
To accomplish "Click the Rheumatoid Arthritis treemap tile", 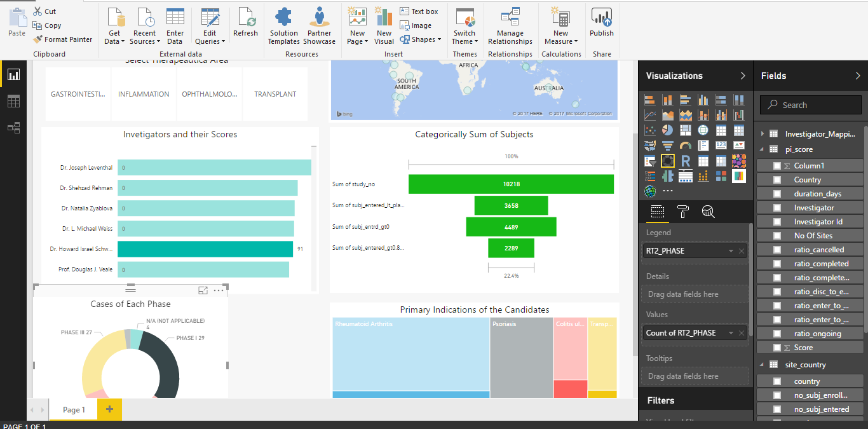I will [410, 354].
